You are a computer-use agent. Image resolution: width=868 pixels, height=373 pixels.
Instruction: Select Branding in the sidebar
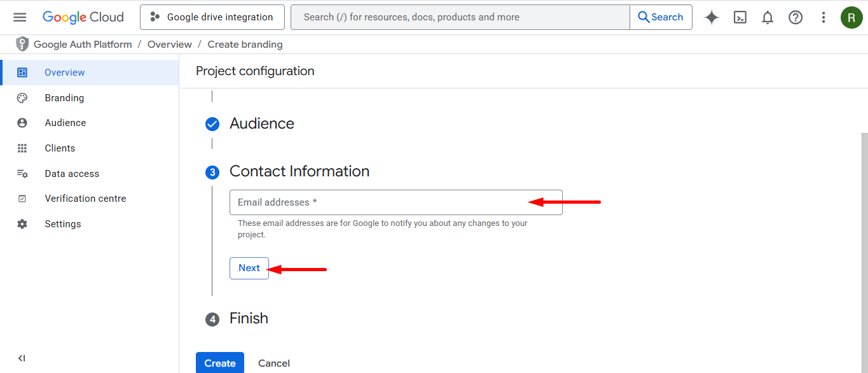[64, 98]
